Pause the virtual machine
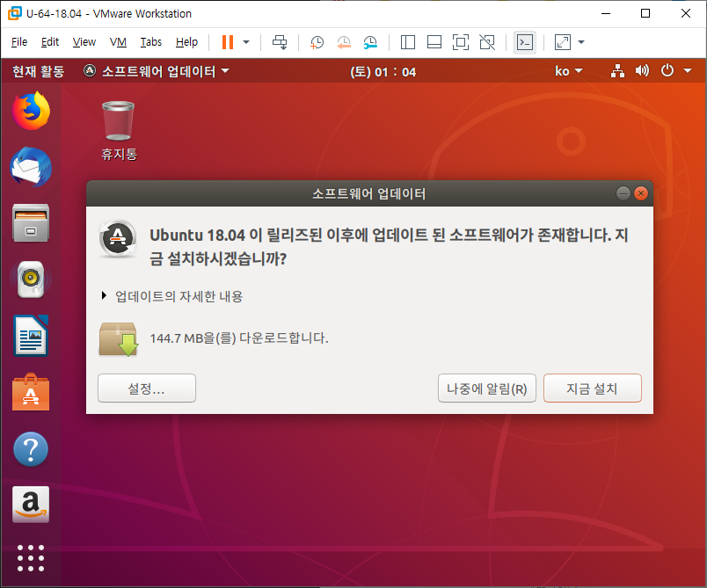The image size is (707, 588). tap(228, 42)
